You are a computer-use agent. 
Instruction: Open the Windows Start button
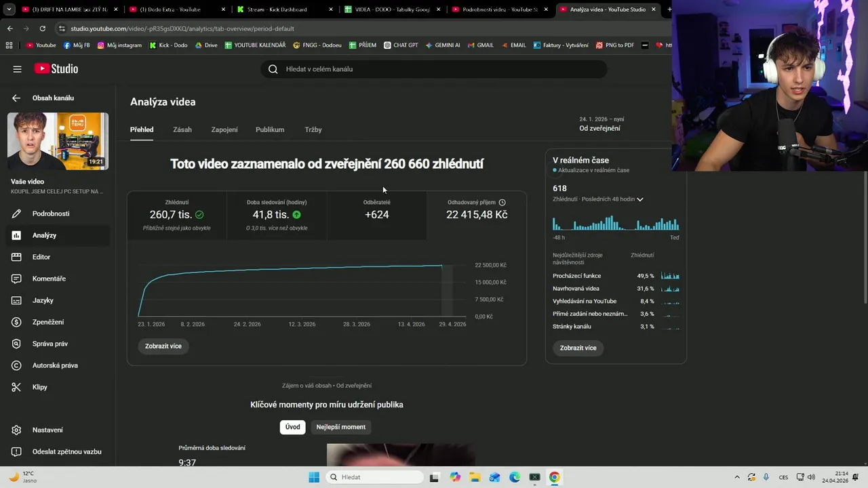pyautogui.click(x=314, y=477)
